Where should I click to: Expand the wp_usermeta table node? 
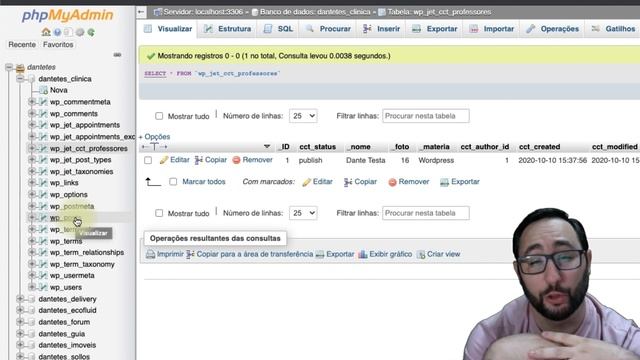(x=32, y=276)
